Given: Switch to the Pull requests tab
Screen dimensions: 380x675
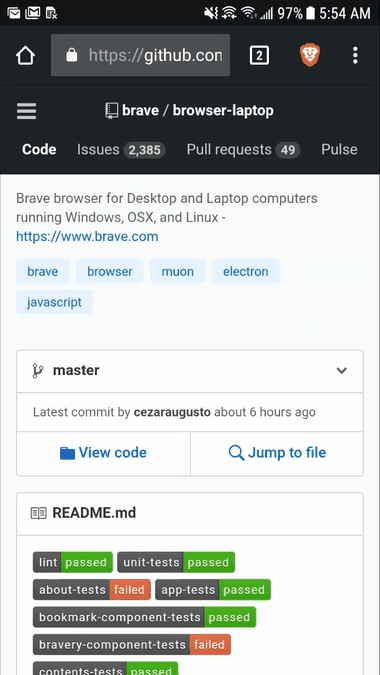Looking at the screenshot, I should click(x=243, y=149).
